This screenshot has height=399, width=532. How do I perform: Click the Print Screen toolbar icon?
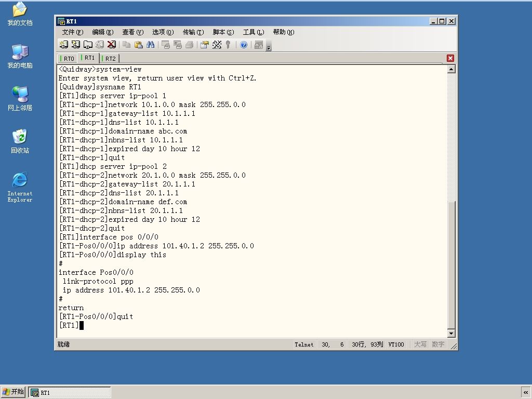pyautogui.click(x=166, y=45)
